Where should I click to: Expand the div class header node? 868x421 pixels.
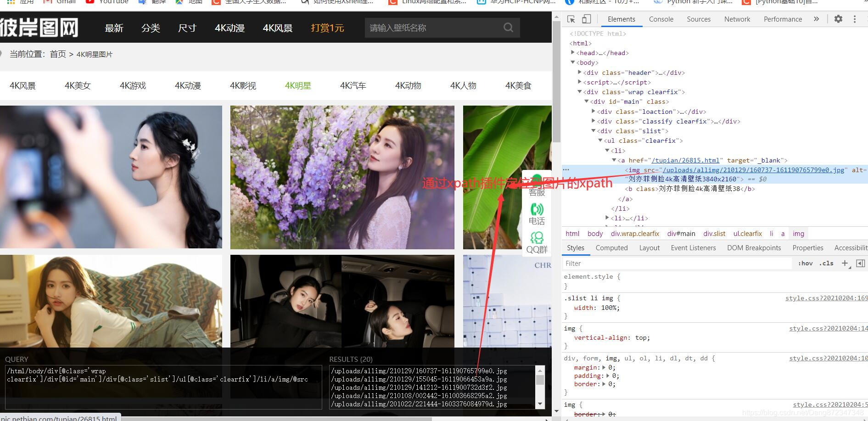[x=580, y=73]
